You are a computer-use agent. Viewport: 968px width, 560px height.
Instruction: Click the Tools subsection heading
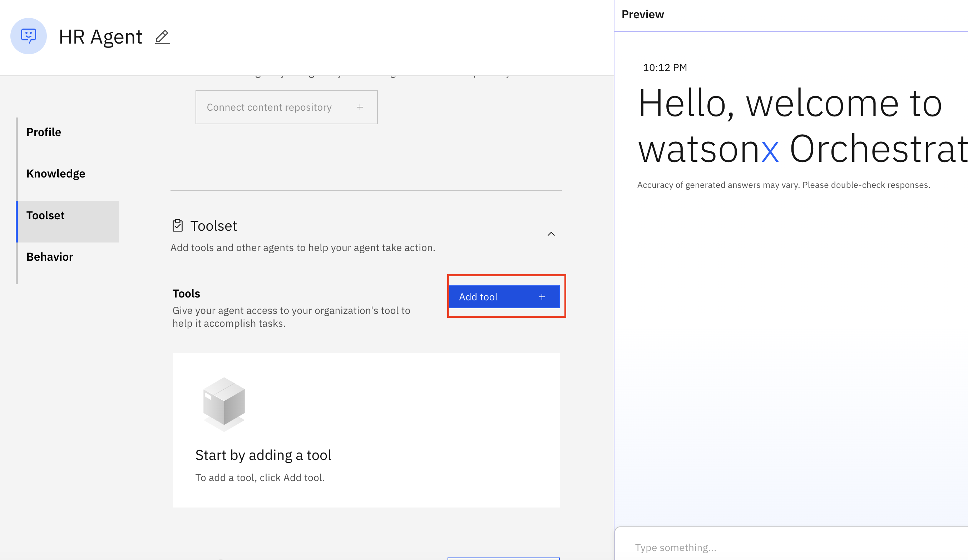[x=186, y=294]
